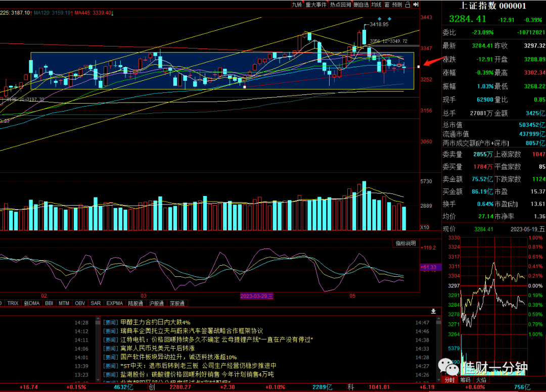Click the 换手 0.64% turnover value
Viewport: 546px width, 392px height.
[x=485, y=204]
